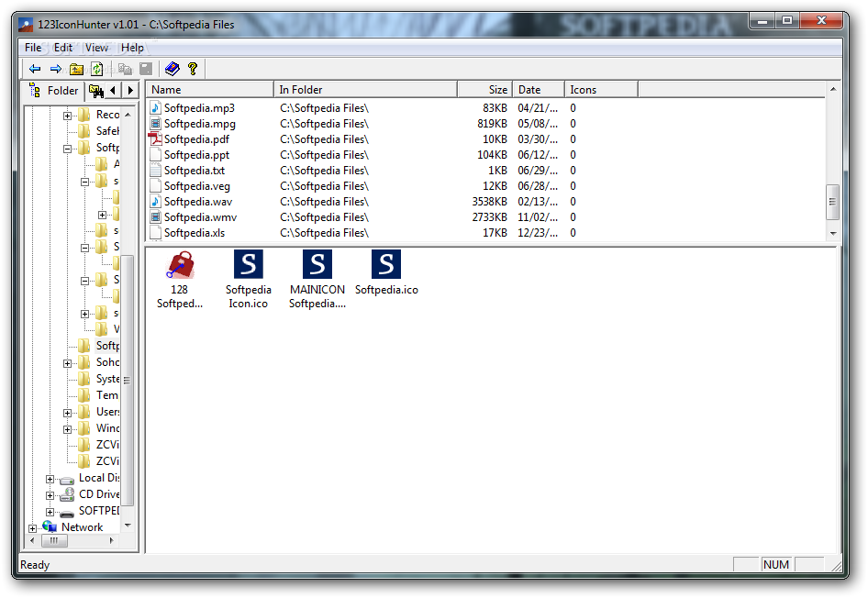This screenshot has height=598, width=868.
Task: Expand the Winc folder tree node
Action: click(68, 429)
